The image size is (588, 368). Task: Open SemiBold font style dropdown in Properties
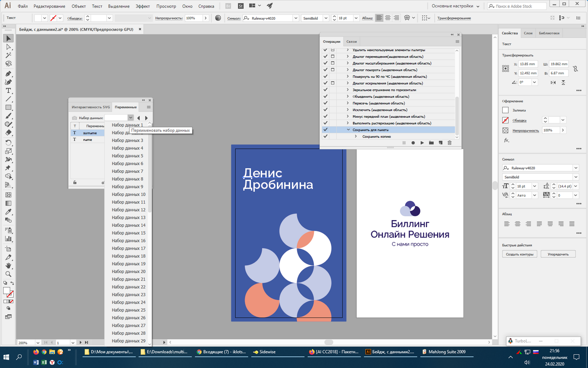tap(576, 177)
